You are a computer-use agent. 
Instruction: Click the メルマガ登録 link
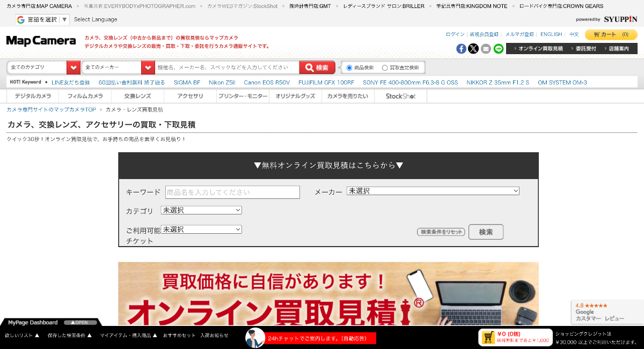point(519,34)
